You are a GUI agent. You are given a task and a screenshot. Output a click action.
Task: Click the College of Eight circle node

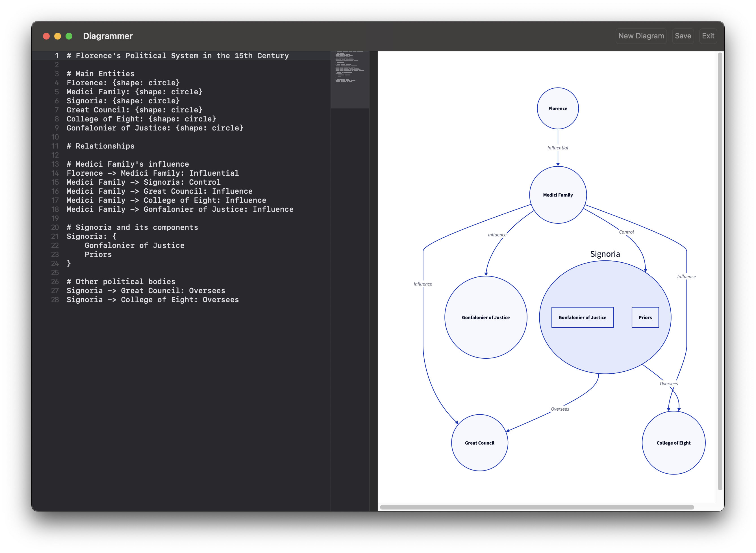pyautogui.click(x=673, y=443)
